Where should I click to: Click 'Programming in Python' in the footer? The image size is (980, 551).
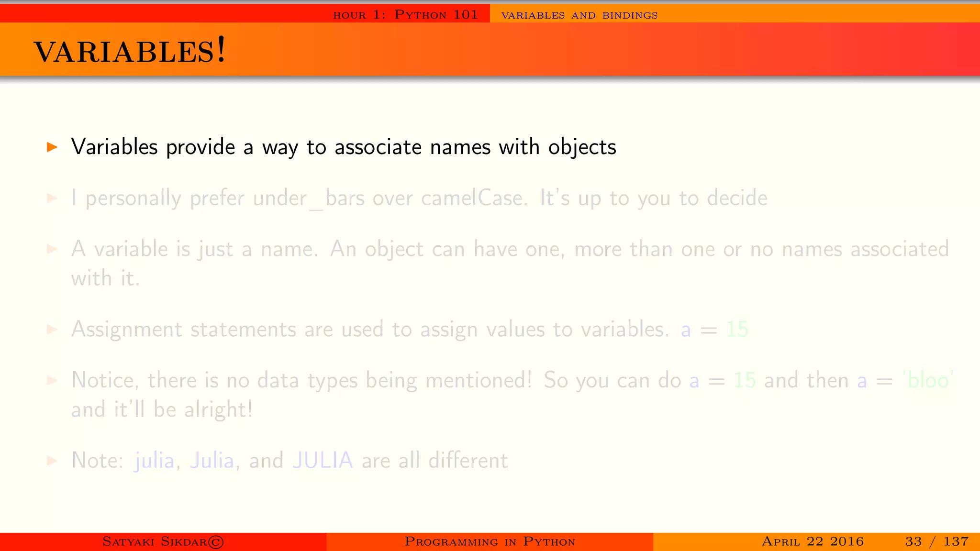click(x=490, y=541)
